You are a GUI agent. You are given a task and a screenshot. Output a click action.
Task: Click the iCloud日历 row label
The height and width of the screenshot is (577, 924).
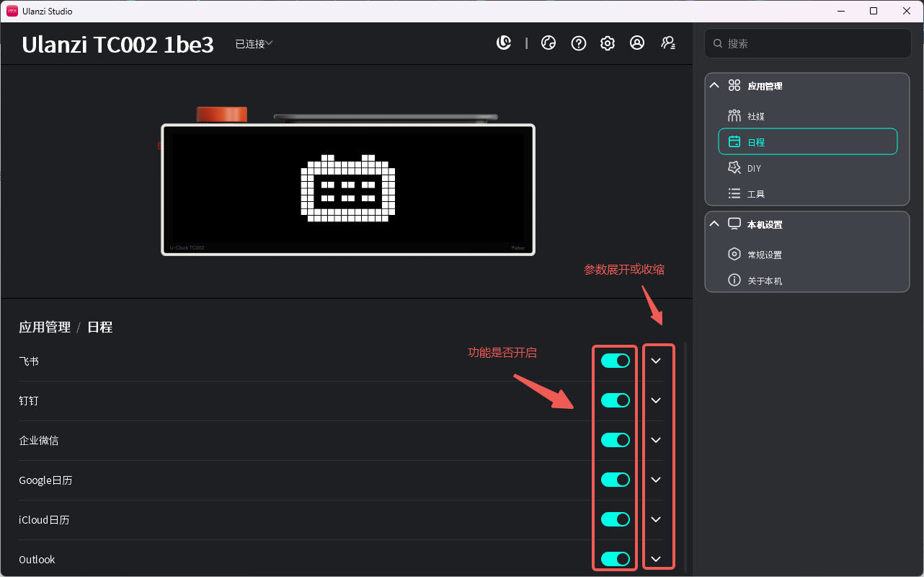(x=44, y=519)
